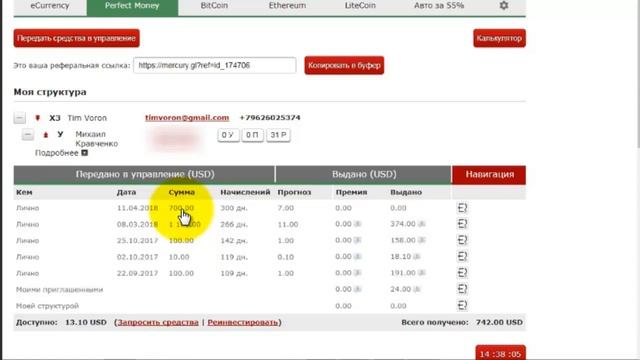Screen dimensions: 640x360
Task: Switch to the BitCoin tab
Action: 214,6
